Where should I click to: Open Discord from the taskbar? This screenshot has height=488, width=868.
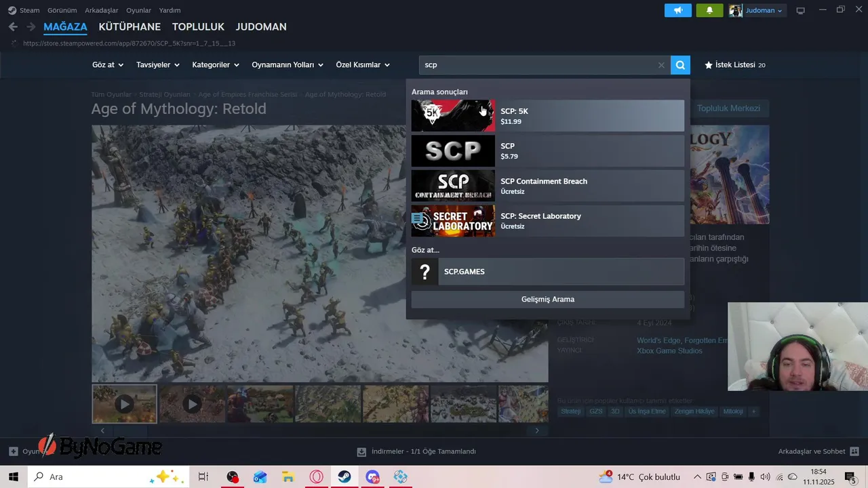click(x=372, y=476)
